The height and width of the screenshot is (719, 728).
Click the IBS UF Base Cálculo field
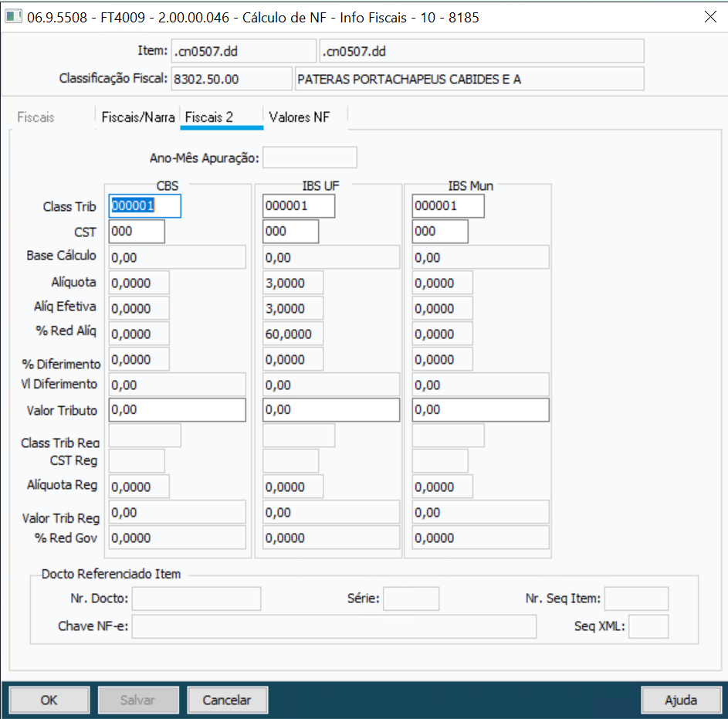click(331, 257)
